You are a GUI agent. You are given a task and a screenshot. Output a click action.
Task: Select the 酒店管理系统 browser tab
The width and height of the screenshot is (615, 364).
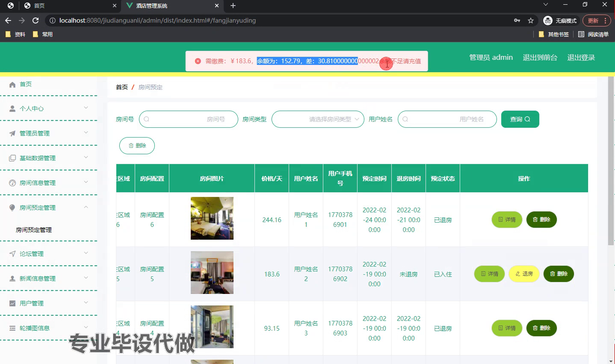pyautogui.click(x=172, y=6)
